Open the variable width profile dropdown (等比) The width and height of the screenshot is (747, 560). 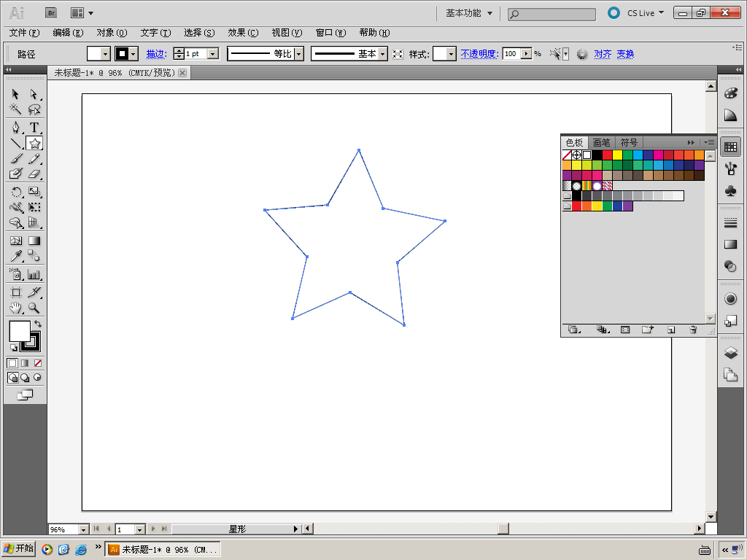298,54
